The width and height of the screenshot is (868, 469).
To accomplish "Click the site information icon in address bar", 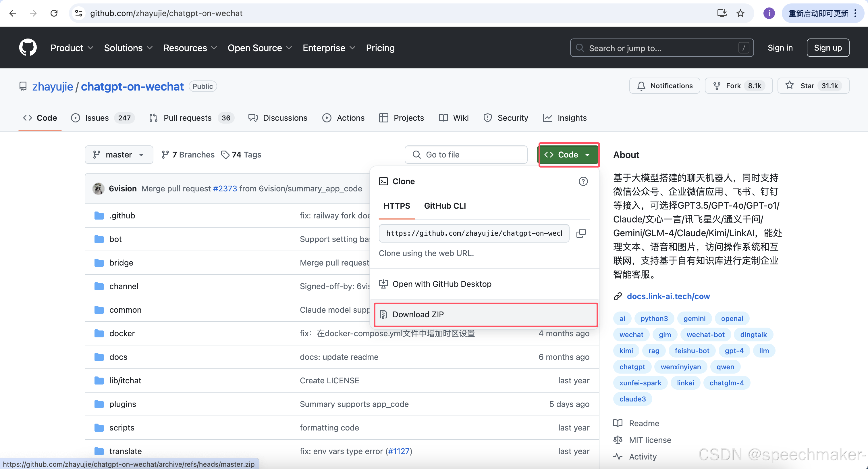I will tap(78, 13).
